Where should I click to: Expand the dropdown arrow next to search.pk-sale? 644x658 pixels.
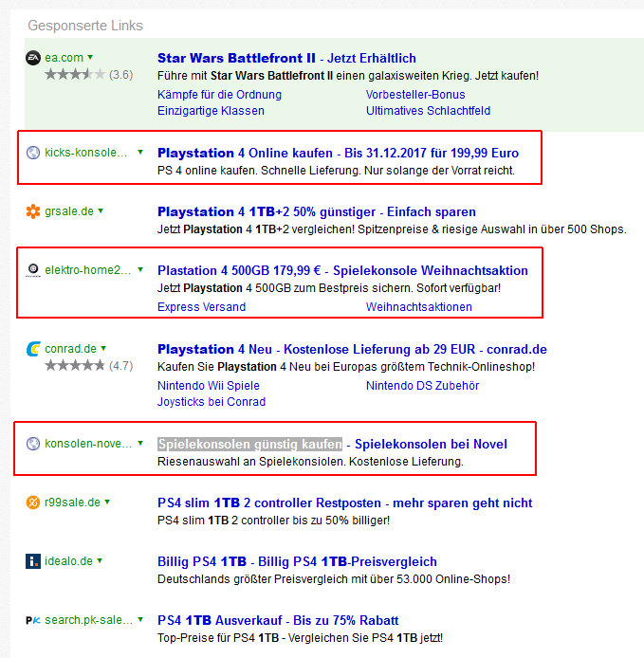point(140,619)
